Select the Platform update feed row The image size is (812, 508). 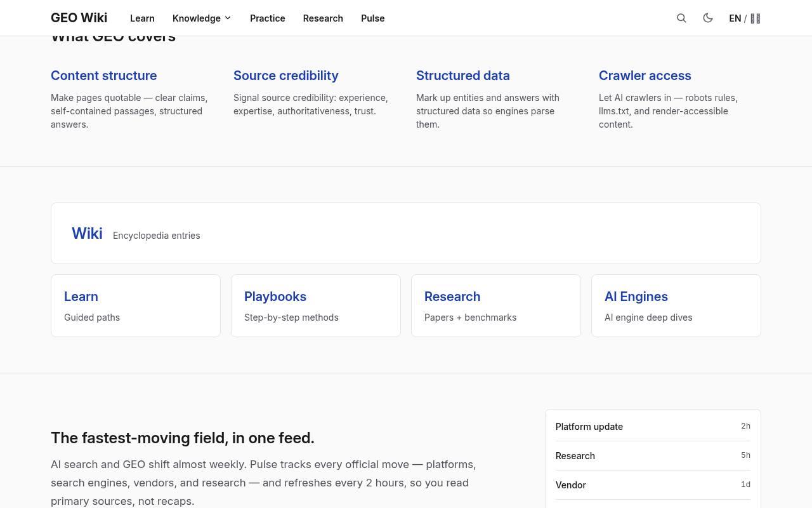[x=653, y=426]
